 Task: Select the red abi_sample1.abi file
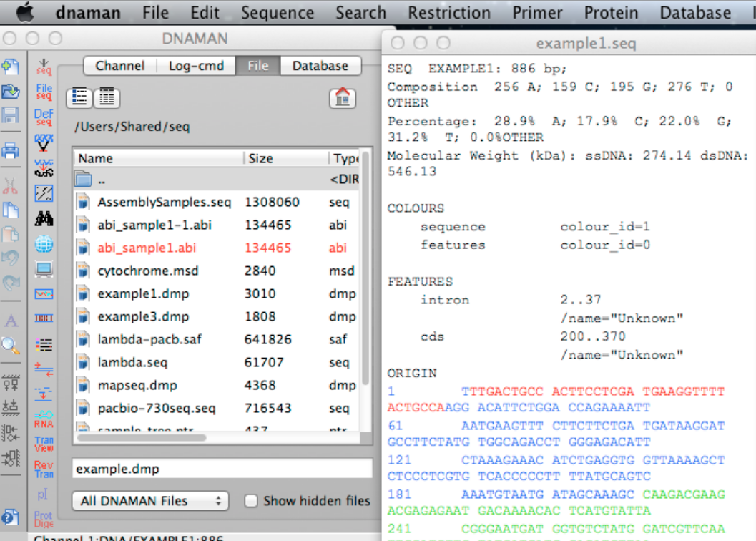point(217,248)
